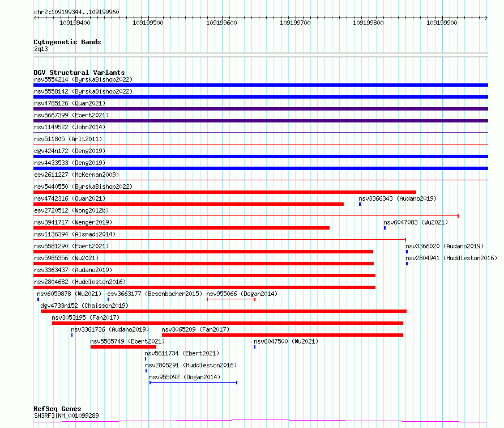Viewport: 504px width, 428px height.
Task: Select nsv3053195 (Fan2017) label
Action: (x=86, y=317)
